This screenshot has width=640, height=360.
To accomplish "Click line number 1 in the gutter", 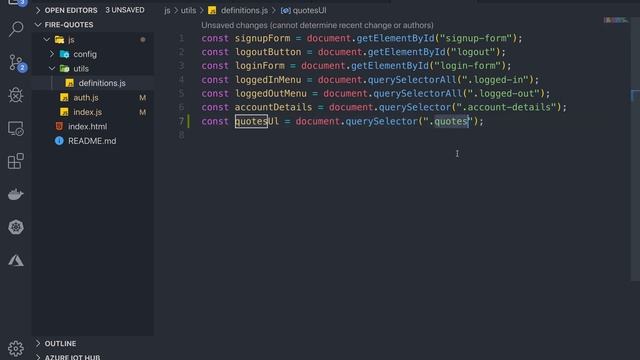I will (x=181, y=38).
